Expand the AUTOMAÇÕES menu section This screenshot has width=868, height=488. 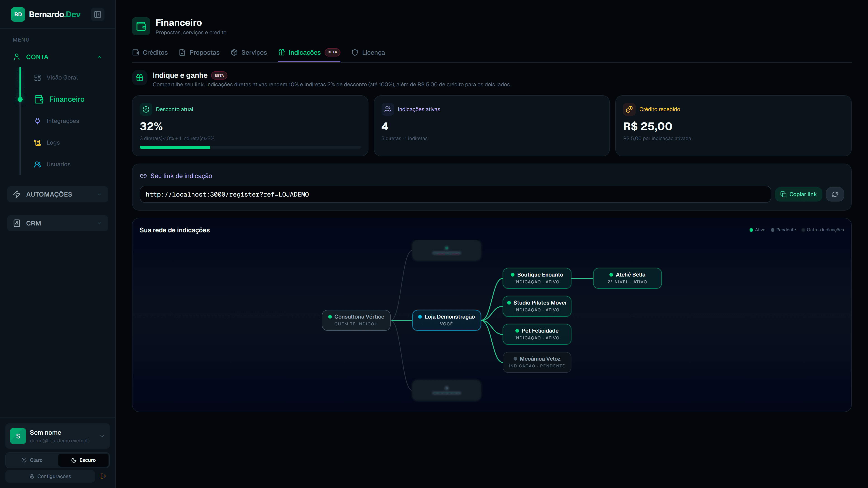tap(57, 194)
